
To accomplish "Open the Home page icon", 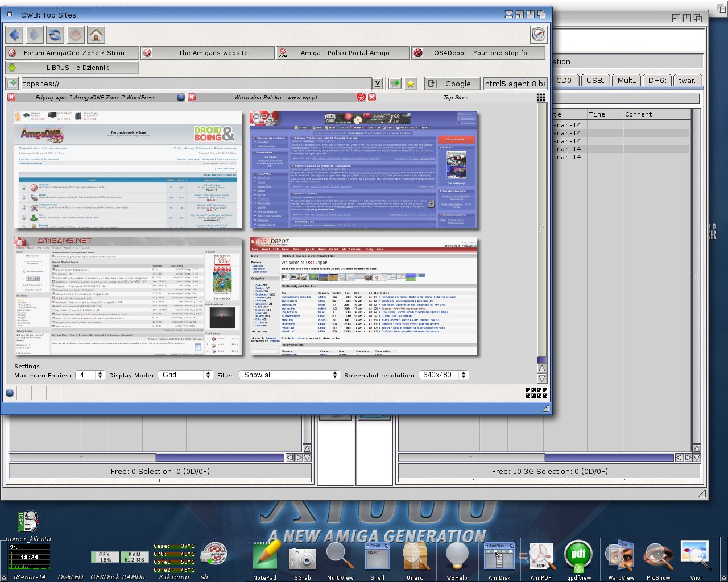I will [x=96, y=35].
